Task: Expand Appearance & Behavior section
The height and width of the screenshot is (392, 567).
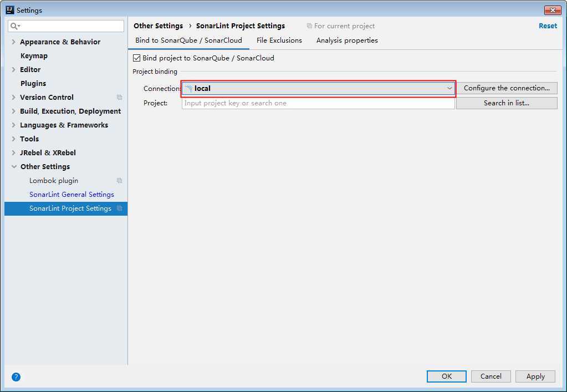Action: (14, 42)
